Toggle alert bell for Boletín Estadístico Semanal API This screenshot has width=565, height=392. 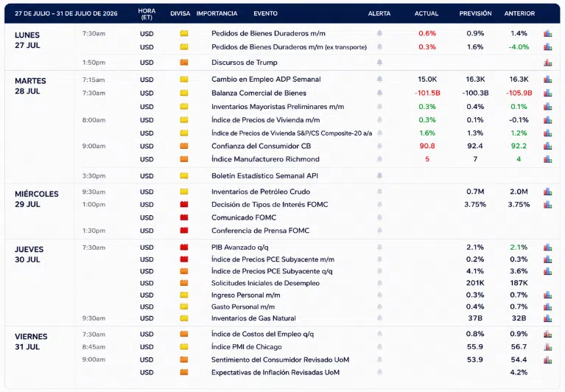point(379,176)
